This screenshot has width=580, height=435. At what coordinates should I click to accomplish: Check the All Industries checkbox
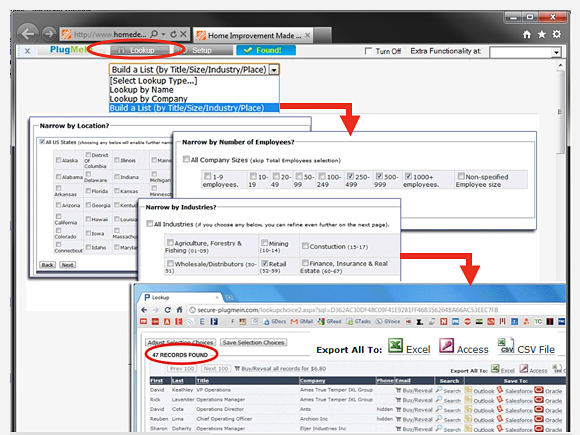[x=149, y=223]
